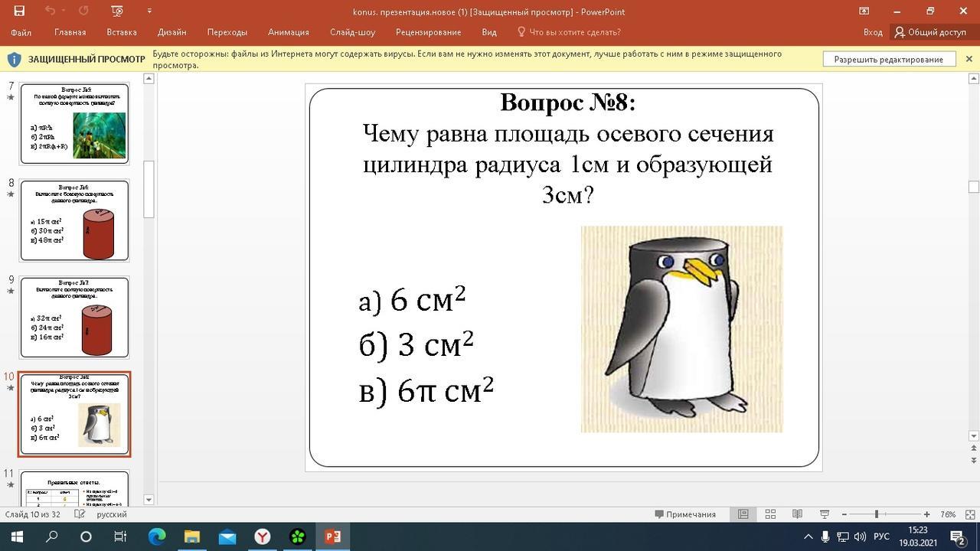Select slide 9 thumbnail
This screenshot has width=980, height=551.
(74, 317)
